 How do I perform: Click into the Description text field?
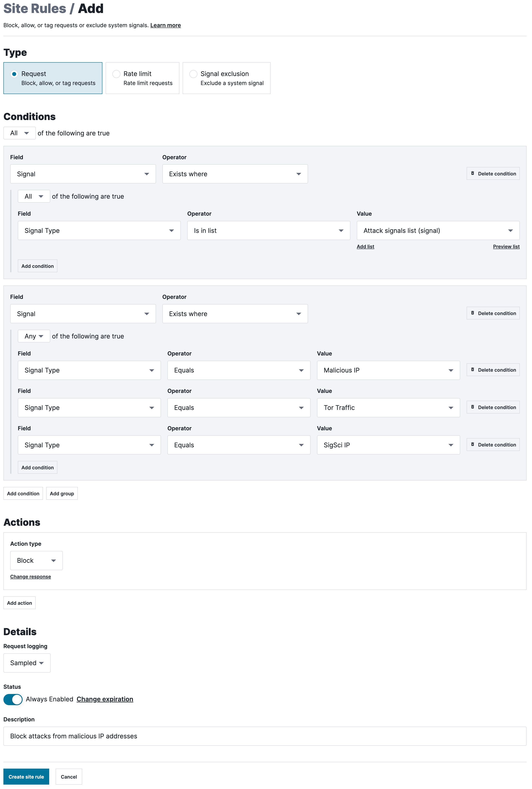(265, 736)
